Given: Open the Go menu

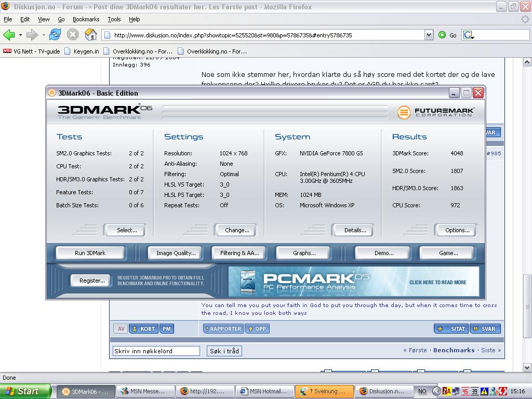Looking at the screenshot, I should tap(61, 19).
